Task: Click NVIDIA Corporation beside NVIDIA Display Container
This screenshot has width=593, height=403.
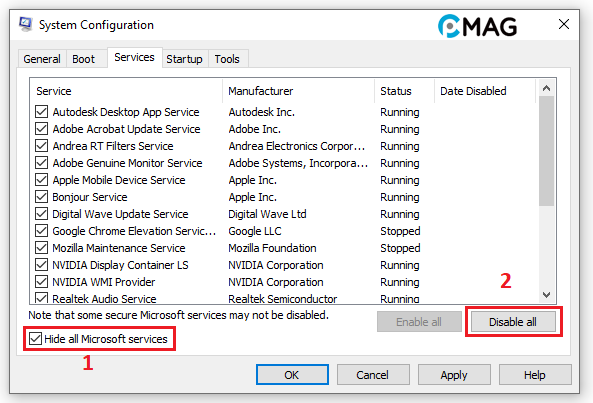Action: pos(276,265)
